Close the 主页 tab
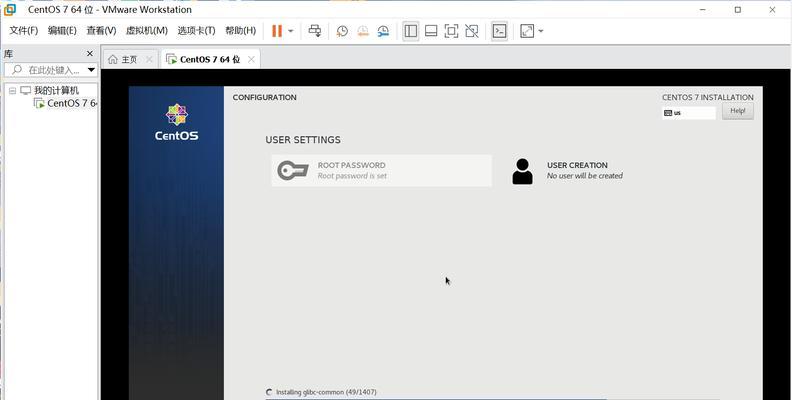Image resolution: width=792 pixels, height=400 pixels. pos(149,60)
